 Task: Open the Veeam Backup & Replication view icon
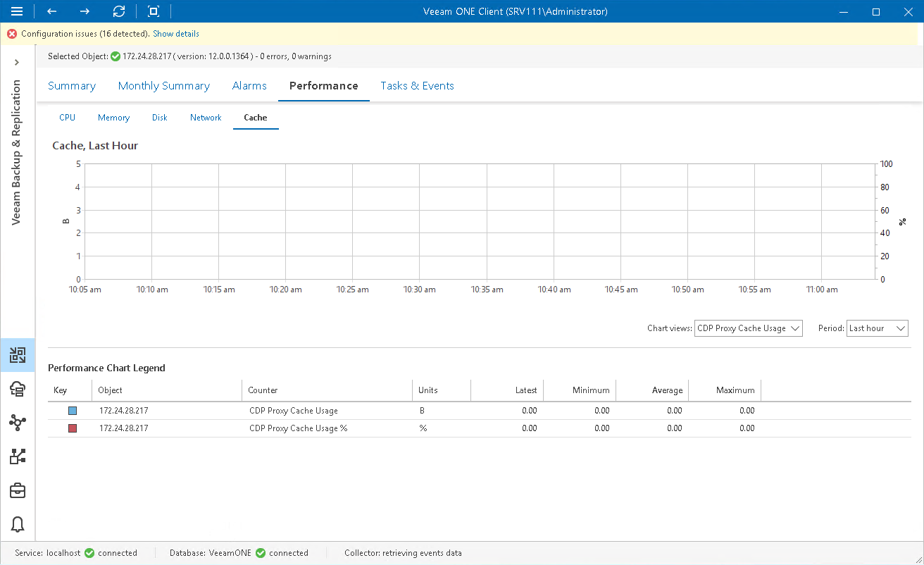(18, 355)
